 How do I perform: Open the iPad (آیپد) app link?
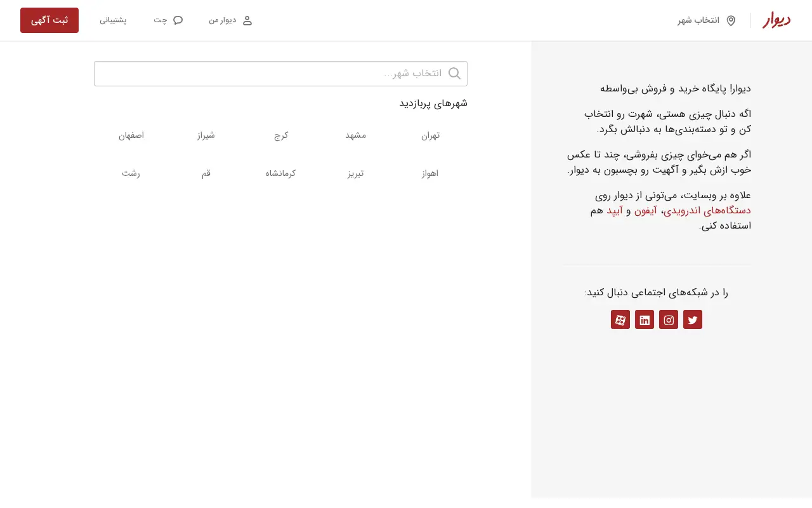click(x=615, y=211)
